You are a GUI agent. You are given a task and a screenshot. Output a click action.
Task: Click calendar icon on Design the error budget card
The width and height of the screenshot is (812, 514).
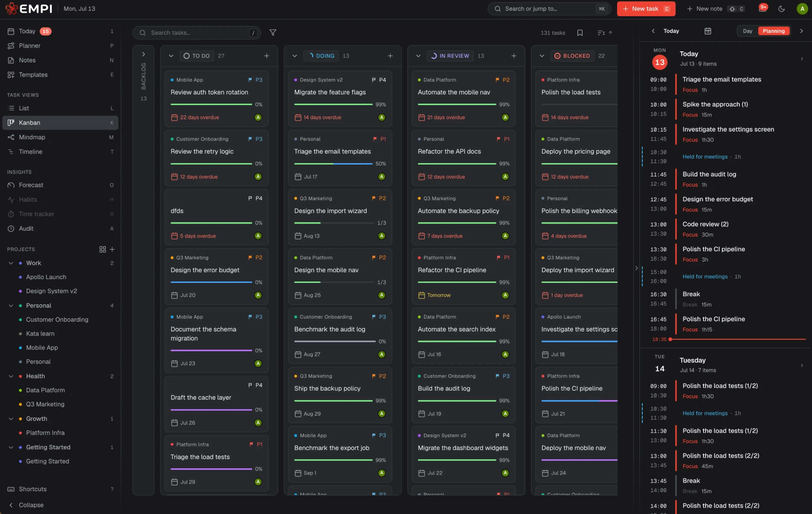174,295
